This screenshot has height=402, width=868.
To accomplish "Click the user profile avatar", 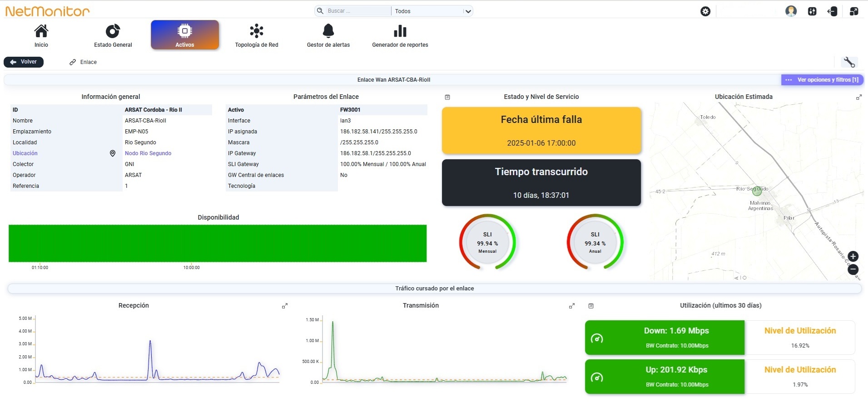I will coord(791,11).
